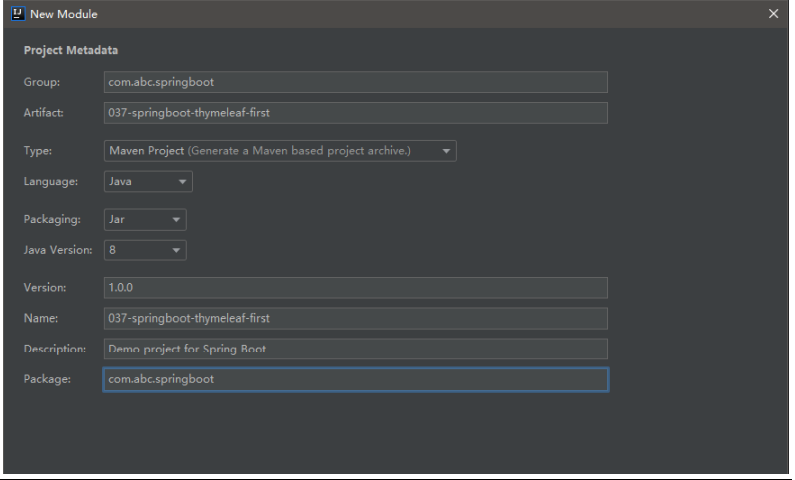
Task: Click the Packaging: label
Action: click(52, 219)
